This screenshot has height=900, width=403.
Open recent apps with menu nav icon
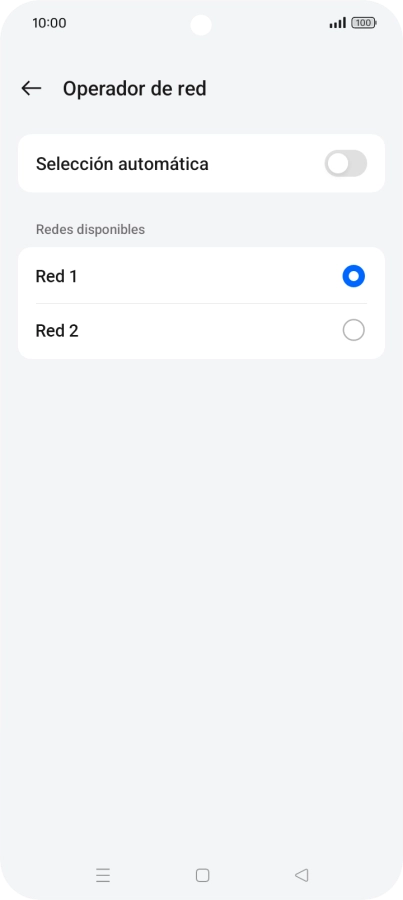coord(103,875)
